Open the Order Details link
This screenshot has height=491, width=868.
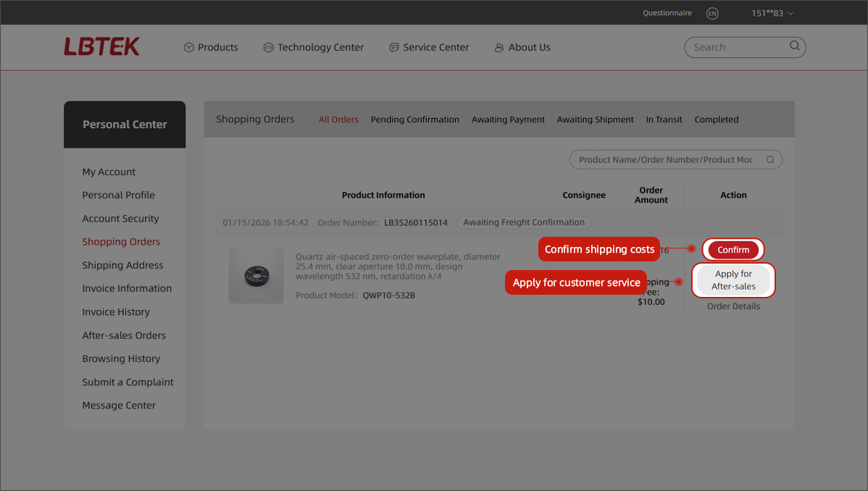pyautogui.click(x=733, y=306)
